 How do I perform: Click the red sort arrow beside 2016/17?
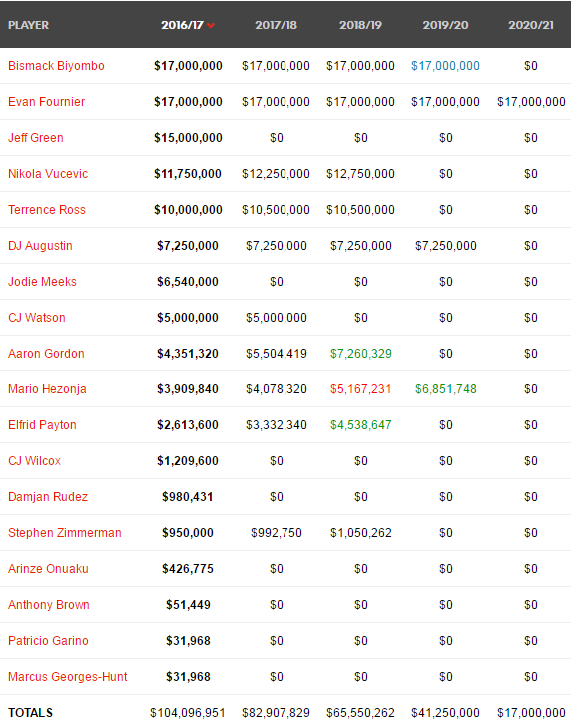[x=211, y=26]
